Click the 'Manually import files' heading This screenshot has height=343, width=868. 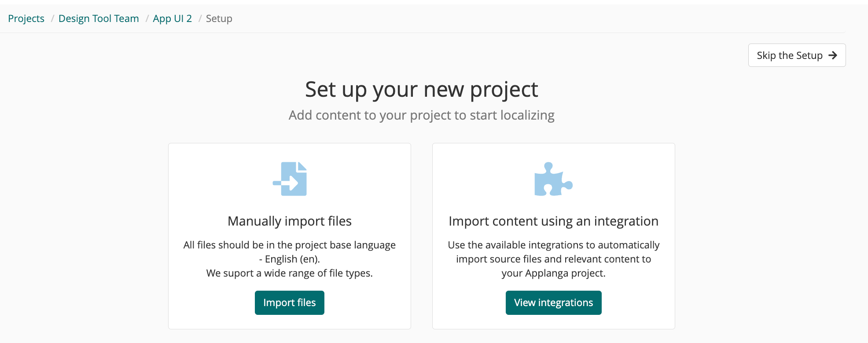click(x=290, y=221)
